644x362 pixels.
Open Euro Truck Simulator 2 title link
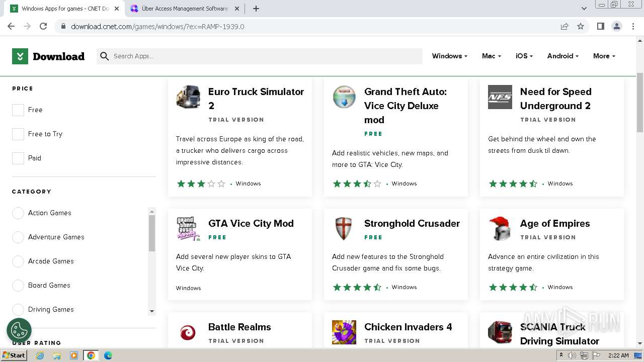pyautogui.click(x=256, y=99)
